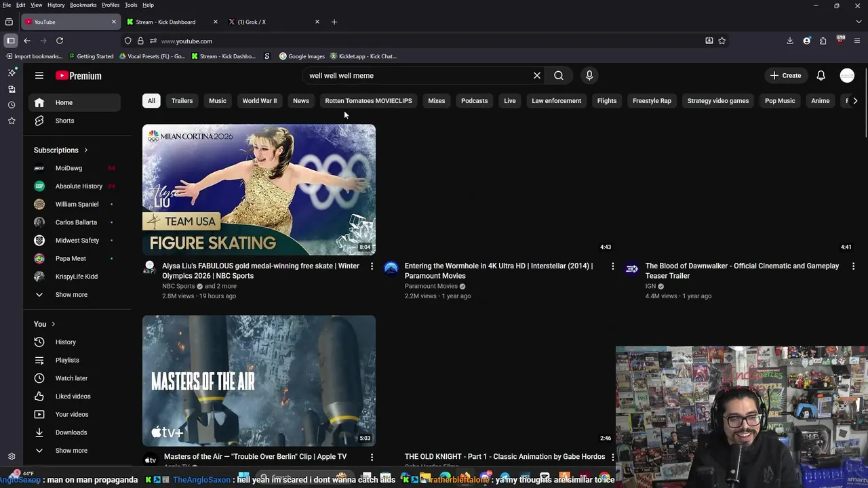Open options for Masters of the Air video
This screenshot has height=488, width=868.
coord(372,457)
